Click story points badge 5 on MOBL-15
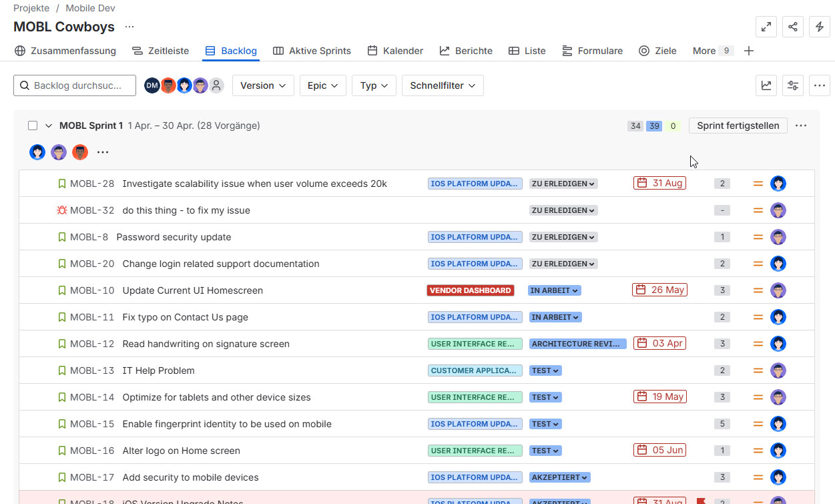This screenshot has width=835, height=504. 722,424
